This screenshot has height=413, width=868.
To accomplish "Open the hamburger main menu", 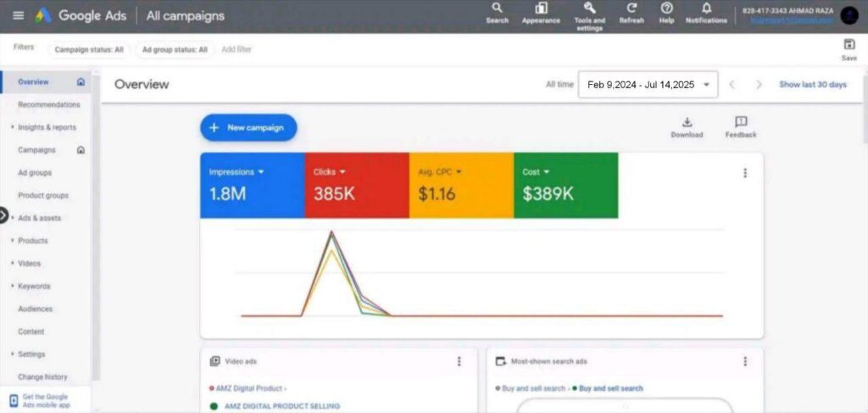I will (18, 15).
